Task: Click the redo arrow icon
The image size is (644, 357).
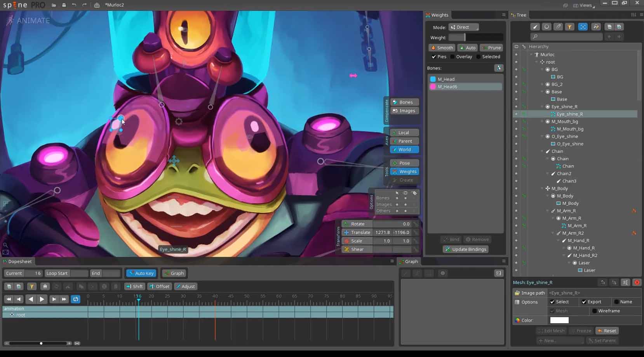Action: [84, 5]
